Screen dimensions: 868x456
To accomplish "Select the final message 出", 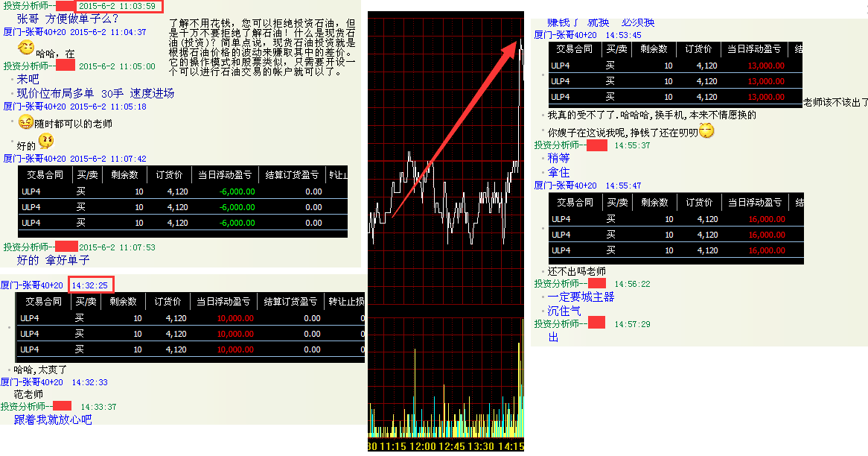I will [x=554, y=337].
